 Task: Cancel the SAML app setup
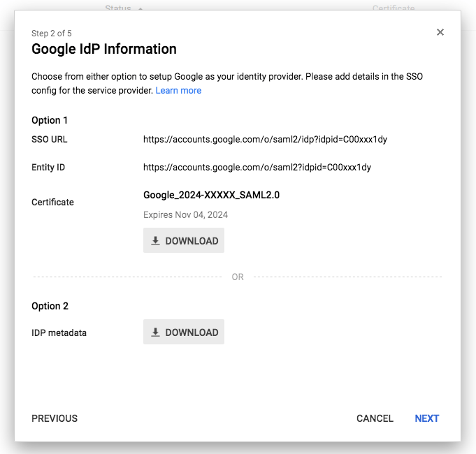tap(375, 418)
